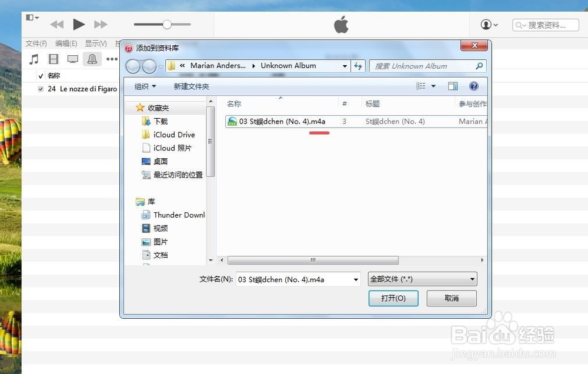
Task: Open the help question mark icon
Action: pyautogui.click(x=473, y=86)
